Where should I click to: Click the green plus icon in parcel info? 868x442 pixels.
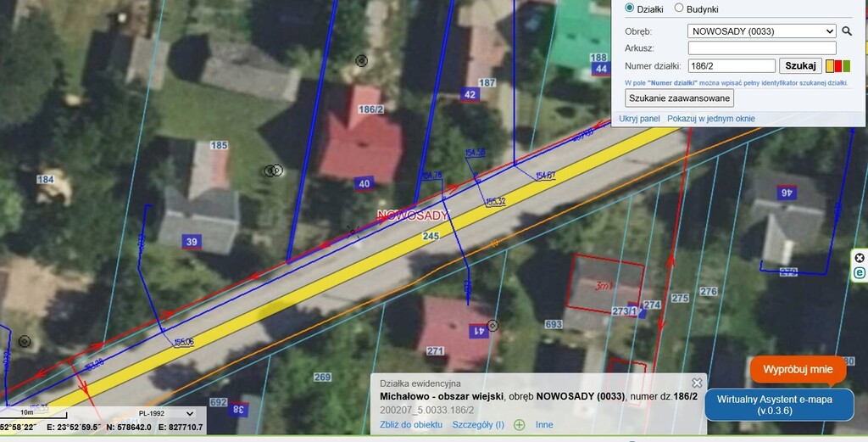(519, 425)
